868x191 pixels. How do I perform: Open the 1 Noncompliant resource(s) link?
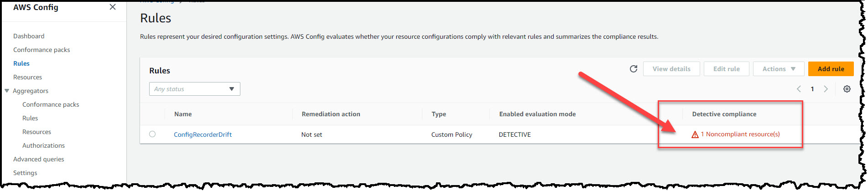(x=740, y=134)
